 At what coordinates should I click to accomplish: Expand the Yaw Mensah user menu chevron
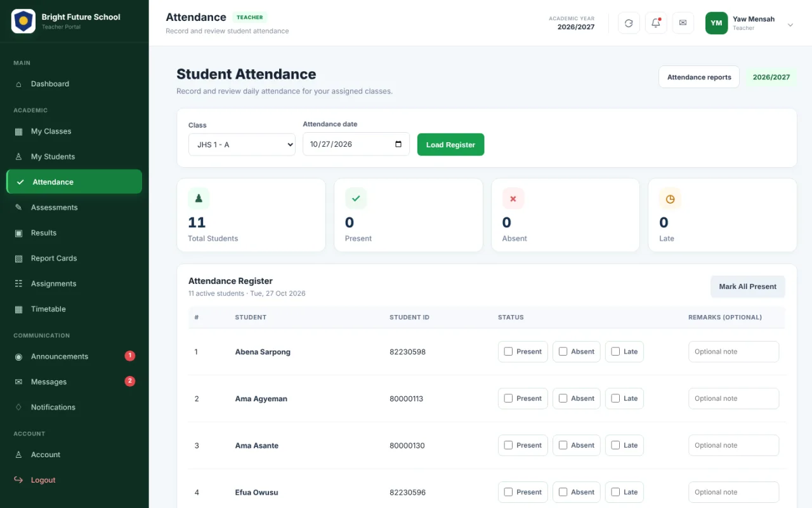pos(790,25)
